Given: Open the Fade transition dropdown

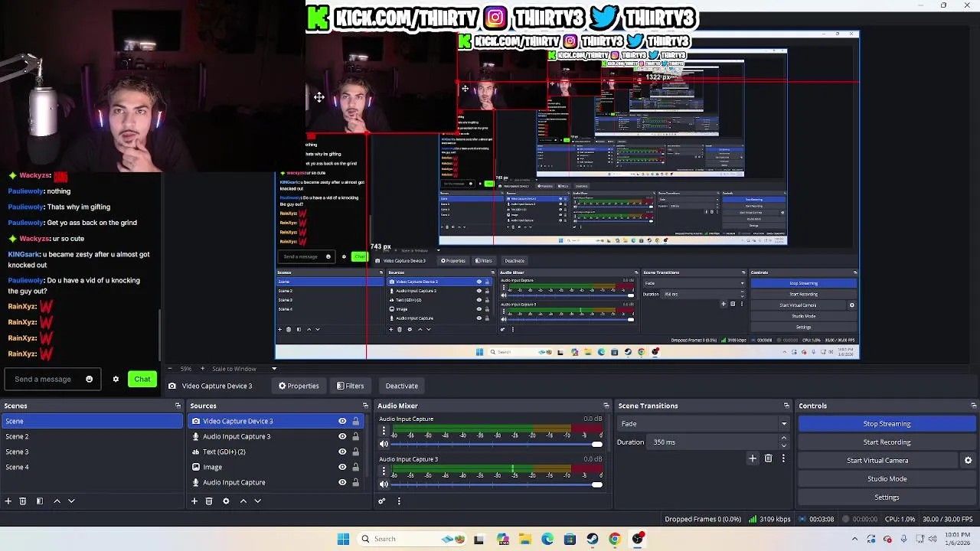Looking at the screenshot, I should [x=704, y=423].
